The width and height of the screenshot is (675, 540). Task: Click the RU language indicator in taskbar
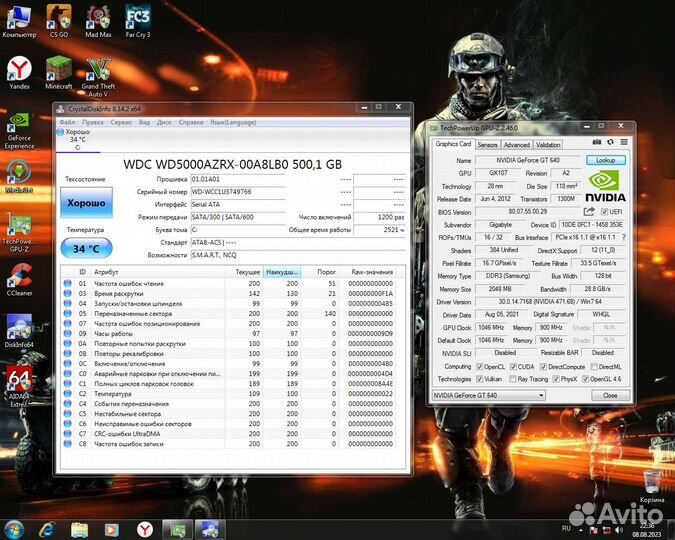point(566,528)
